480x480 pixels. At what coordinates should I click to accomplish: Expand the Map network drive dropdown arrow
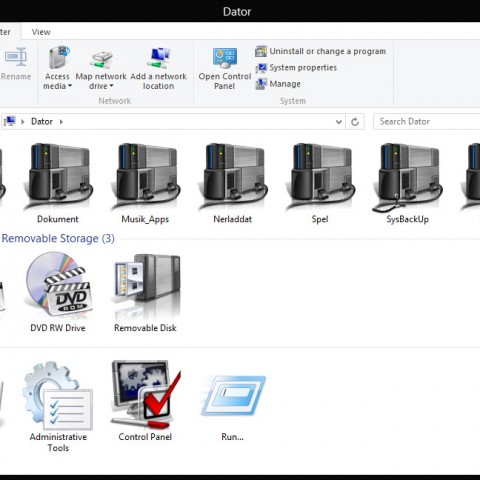(x=112, y=86)
